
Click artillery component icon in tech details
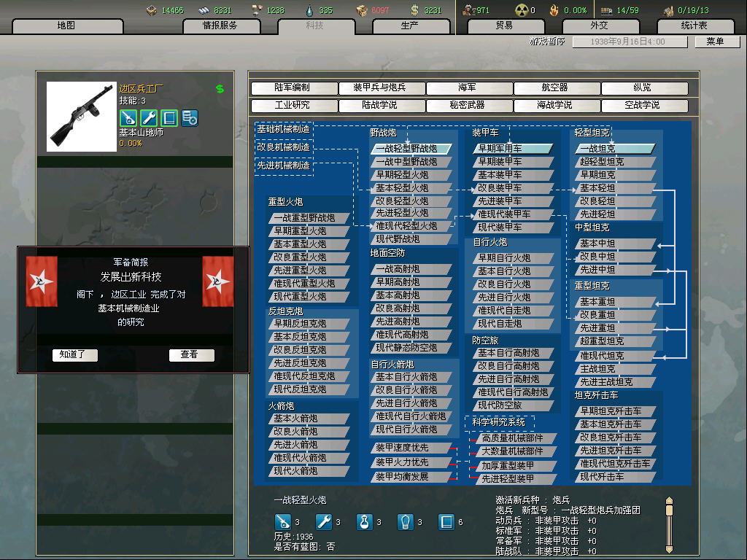click(283, 522)
